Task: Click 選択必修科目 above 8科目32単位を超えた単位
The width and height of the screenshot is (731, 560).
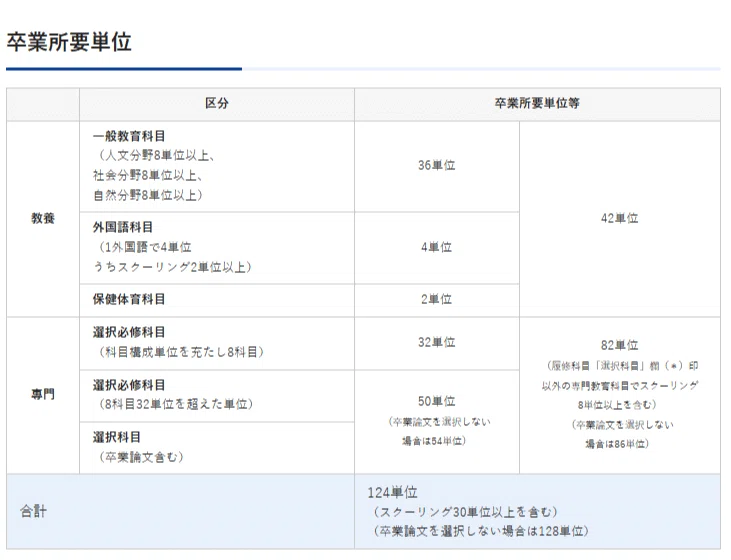Action: pos(129,385)
